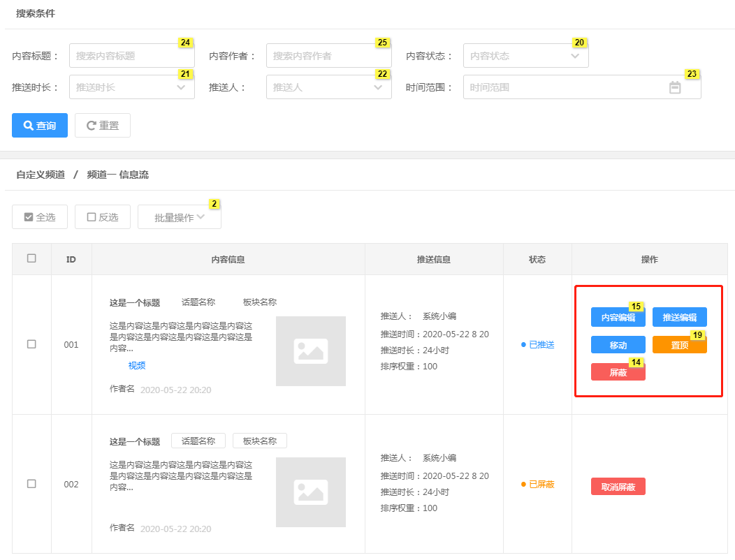Toggle the table header checkbox

[x=31, y=258]
